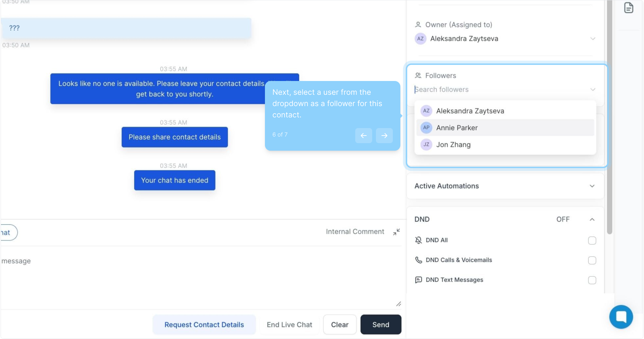Open the Owner assigned-to dropdown arrow
Image resolution: width=644 pixels, height=339 pixels.
click(x=593, y=39)
